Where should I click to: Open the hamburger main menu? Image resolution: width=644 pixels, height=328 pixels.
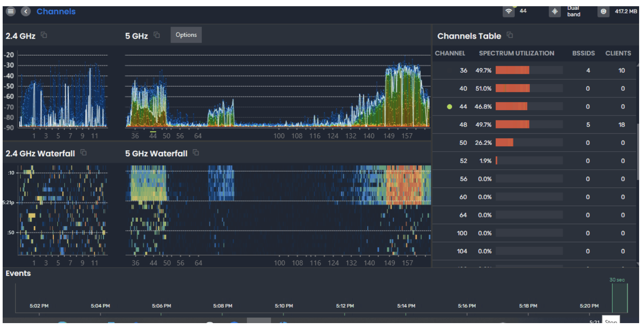[11, 12]
